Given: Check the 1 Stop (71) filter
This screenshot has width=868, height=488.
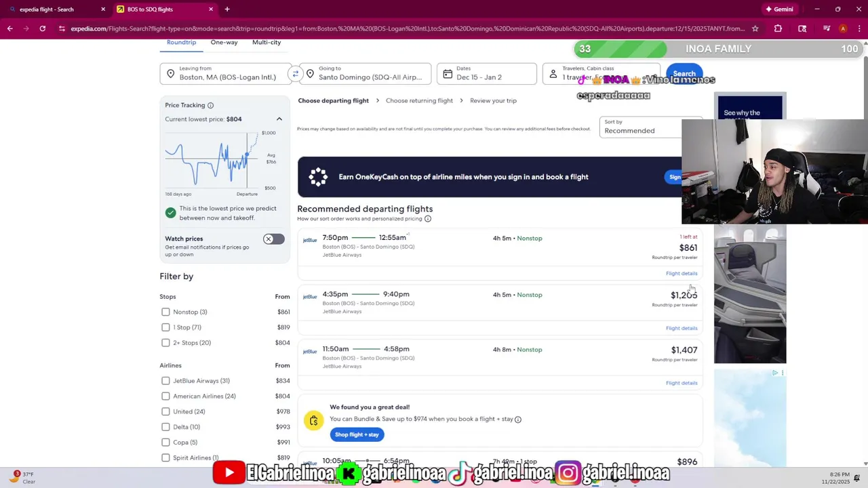Looking at the screenshot, I should 165,327.
